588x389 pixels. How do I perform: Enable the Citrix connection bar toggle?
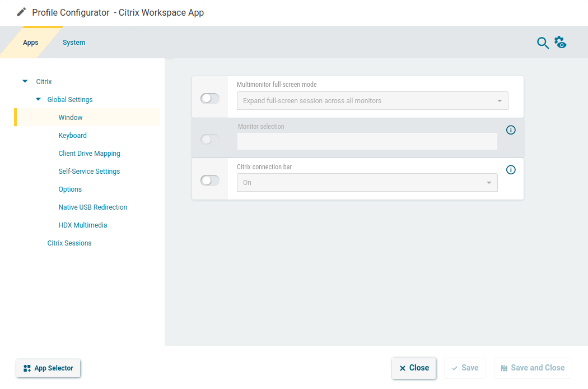[209, 180]
